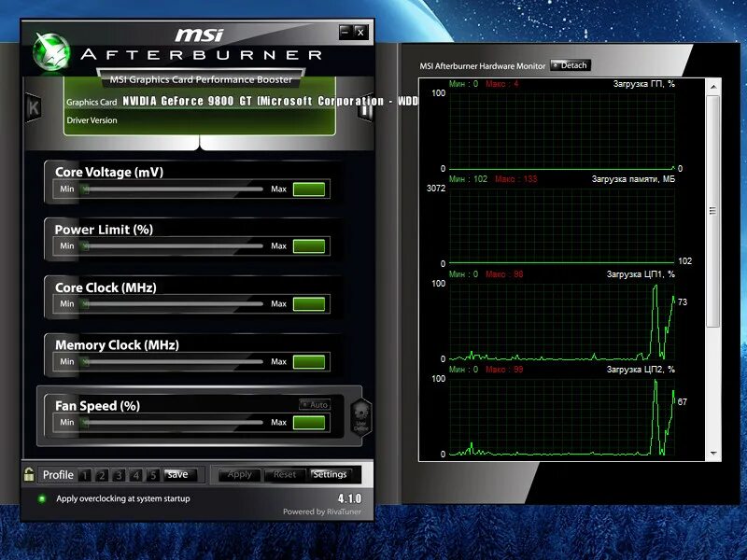Click the Memory Clock slider track
Screen dimensions: 747x560
click(172, 362)
